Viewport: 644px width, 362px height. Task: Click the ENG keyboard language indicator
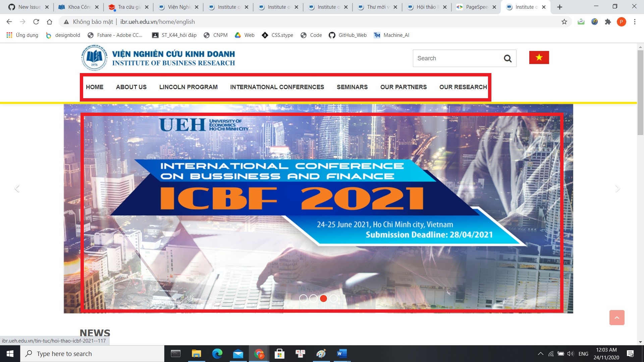[583, 353]
